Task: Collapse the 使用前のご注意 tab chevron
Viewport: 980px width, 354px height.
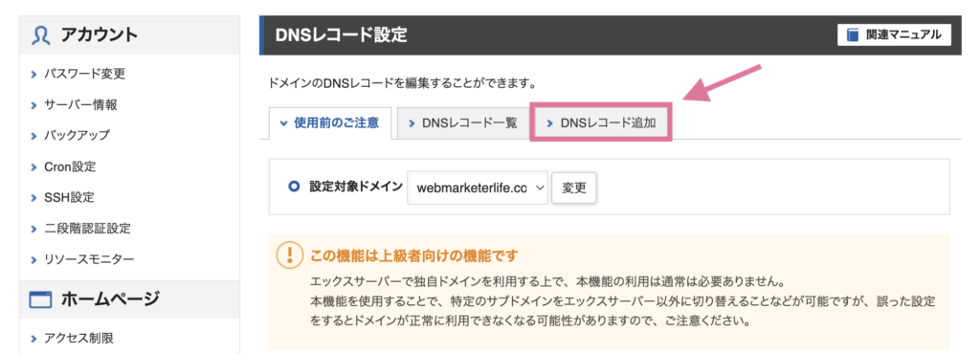Action: [283, 123]
